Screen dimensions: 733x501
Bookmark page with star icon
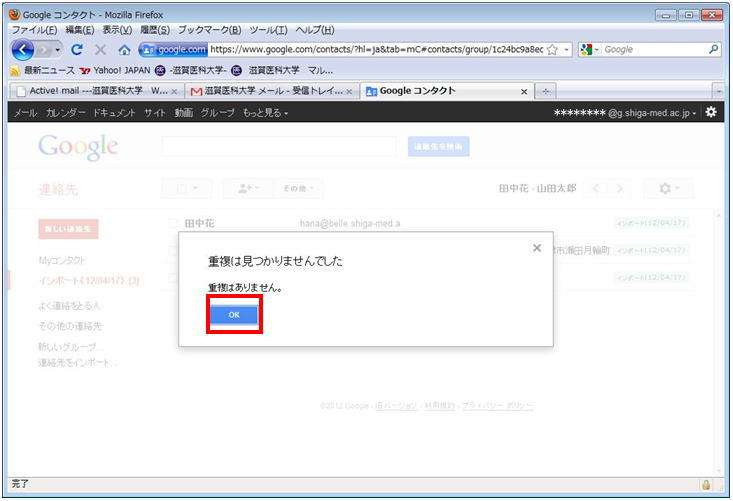pyautogui.click(x=552, y=50)
